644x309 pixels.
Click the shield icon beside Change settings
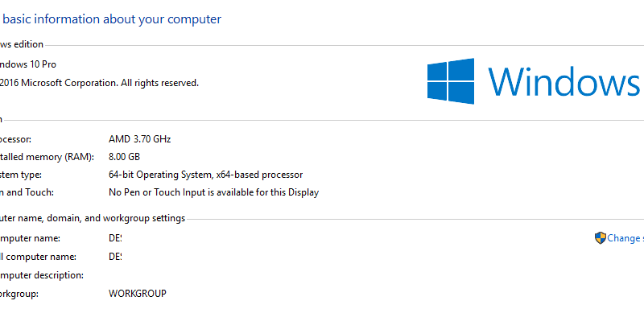pyautogui.click(x=600, y=238)
